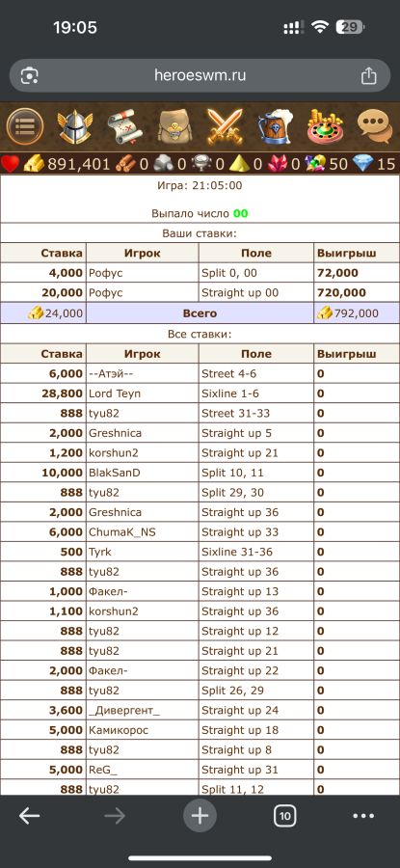The width and height of the screenshot is (400, 868).
Task: Open the browser three-dot menu
Action: coord(363,815)
